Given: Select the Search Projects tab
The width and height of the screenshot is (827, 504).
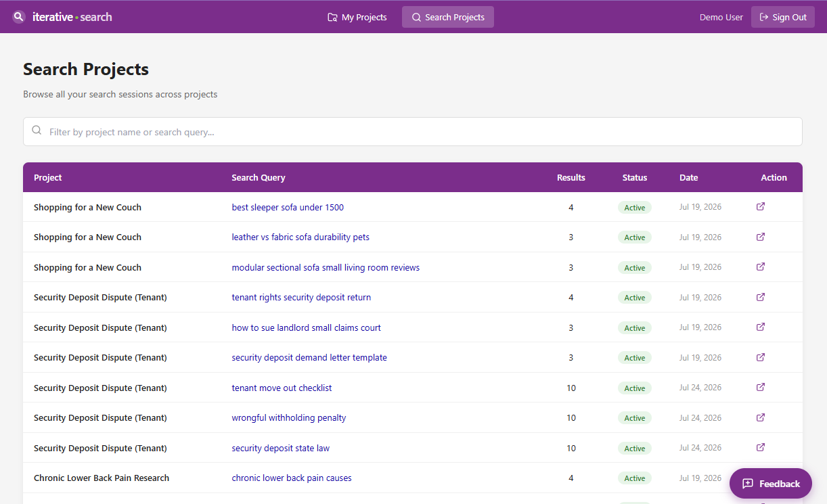Looking at the screenshot, I should tap(448, 17).
